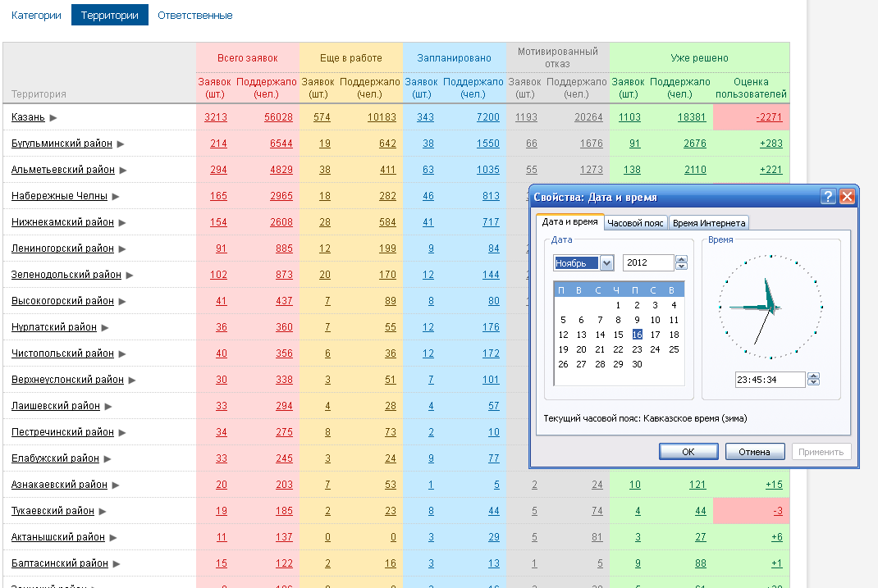Expand Нурлатский район arrow icon
The image size is (878, 588).
105,327
